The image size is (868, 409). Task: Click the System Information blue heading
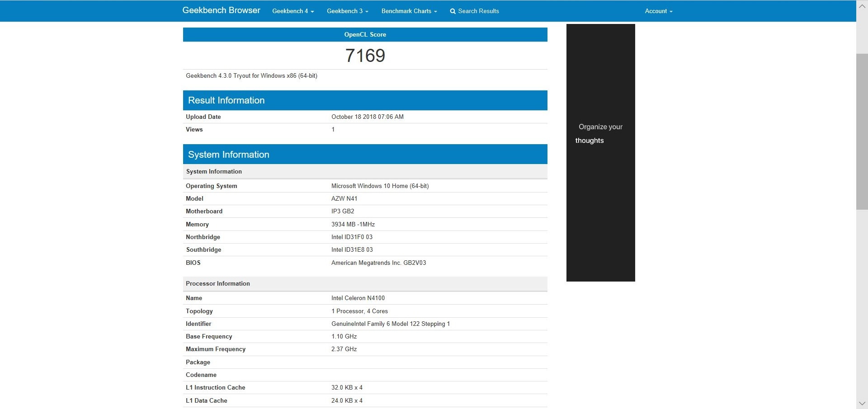[365, 154]
